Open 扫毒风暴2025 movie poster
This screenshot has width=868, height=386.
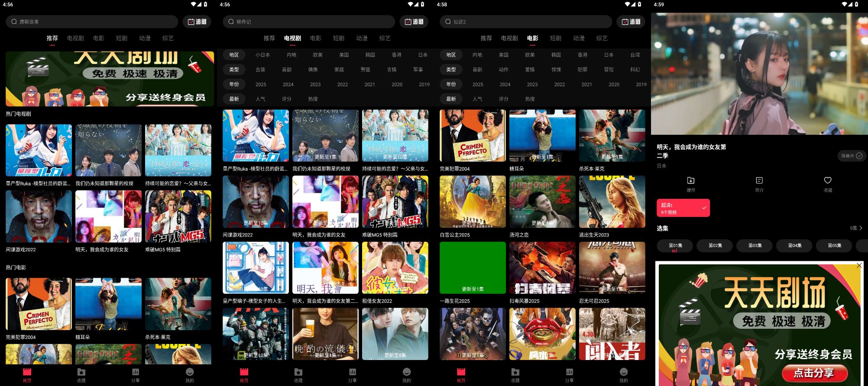(542, 268)
